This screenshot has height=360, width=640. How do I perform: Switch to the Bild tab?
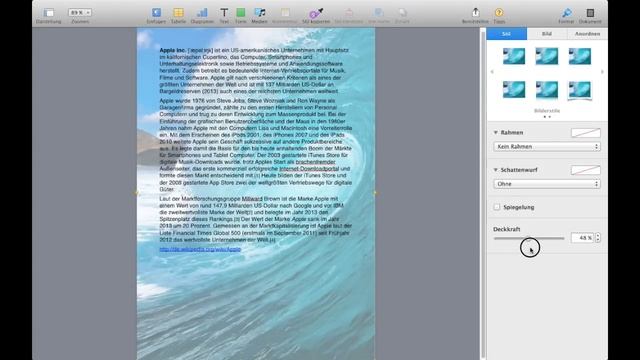(547, 34)
